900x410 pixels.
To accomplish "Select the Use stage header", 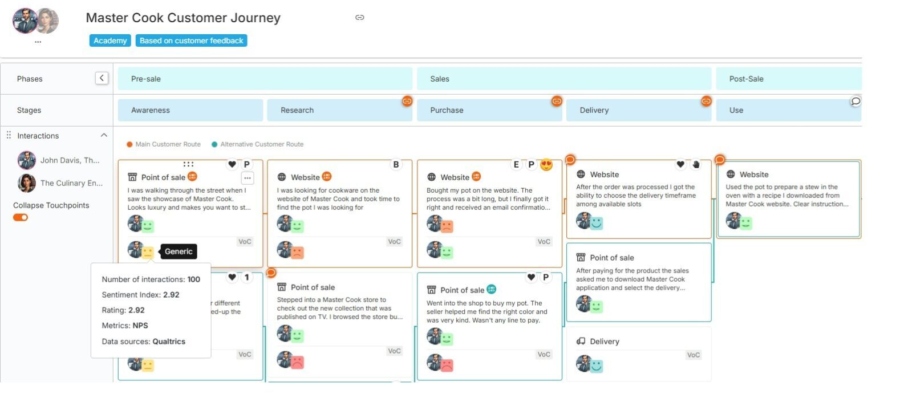I will point(789,110).
